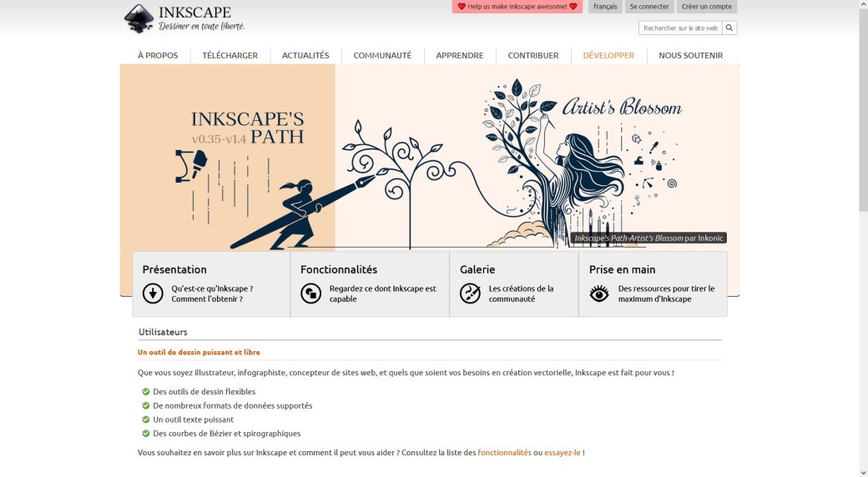Open the Présentation heading link
Screen dimensions: 868x477
pos(174,269)
